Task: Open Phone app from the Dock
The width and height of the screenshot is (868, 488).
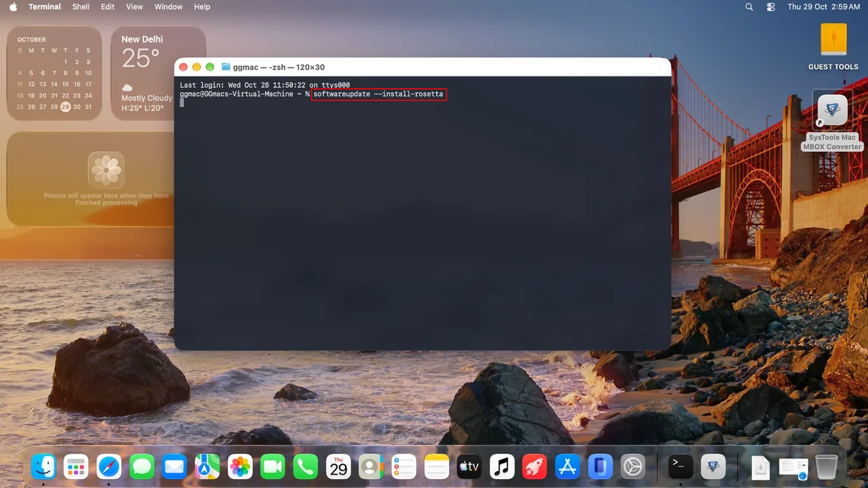Action: [306, 466]
